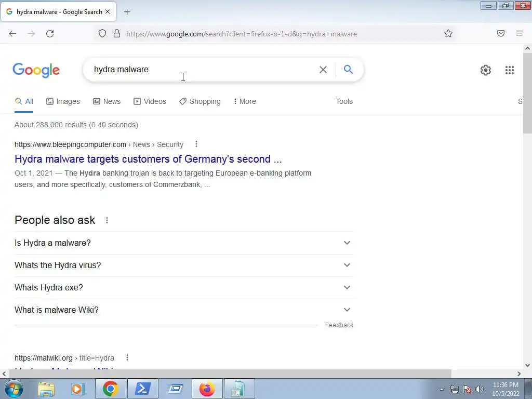Open Hydra malware targets customers article
This screenshot has height=399, width=532.
pyautogui.click(x=148, y=159)
